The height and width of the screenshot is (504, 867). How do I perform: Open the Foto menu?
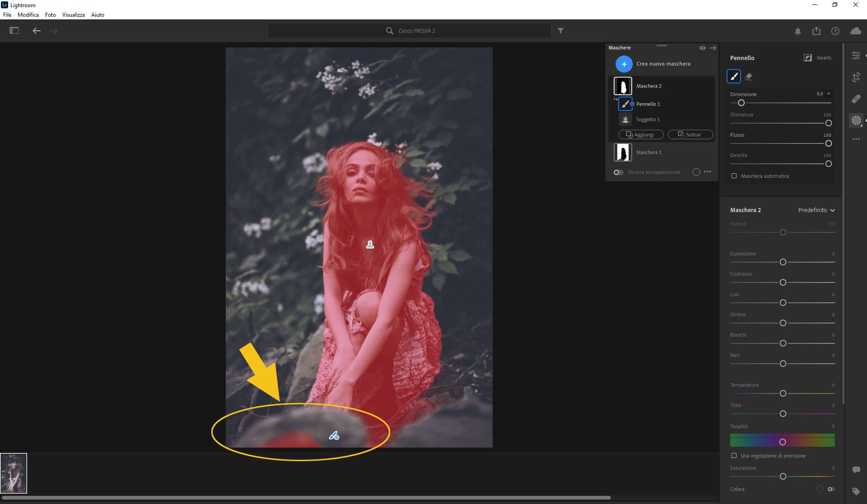(50, 15)
